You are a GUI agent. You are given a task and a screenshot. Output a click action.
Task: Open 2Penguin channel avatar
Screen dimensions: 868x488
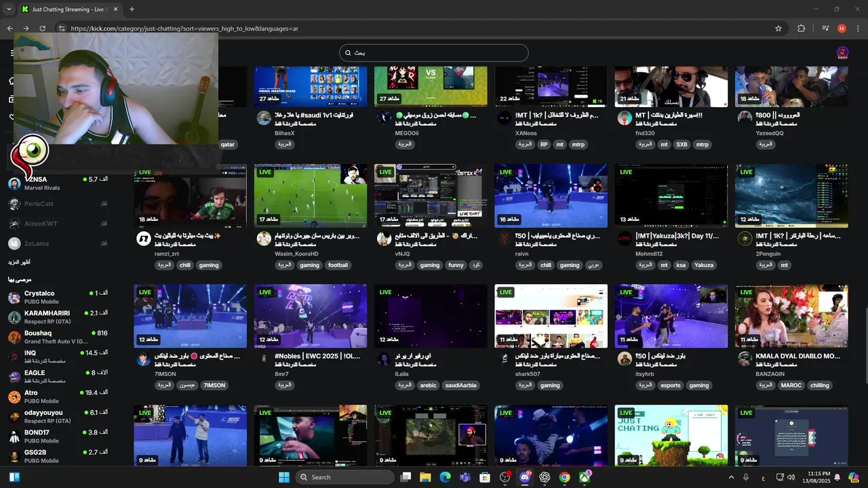[745, 239]
